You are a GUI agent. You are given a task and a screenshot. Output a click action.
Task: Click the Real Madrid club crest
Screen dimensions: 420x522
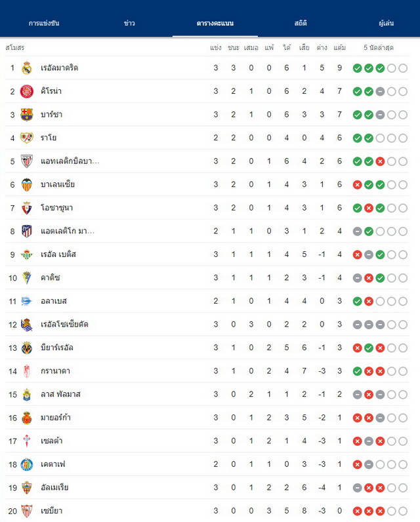click(27, 68)
